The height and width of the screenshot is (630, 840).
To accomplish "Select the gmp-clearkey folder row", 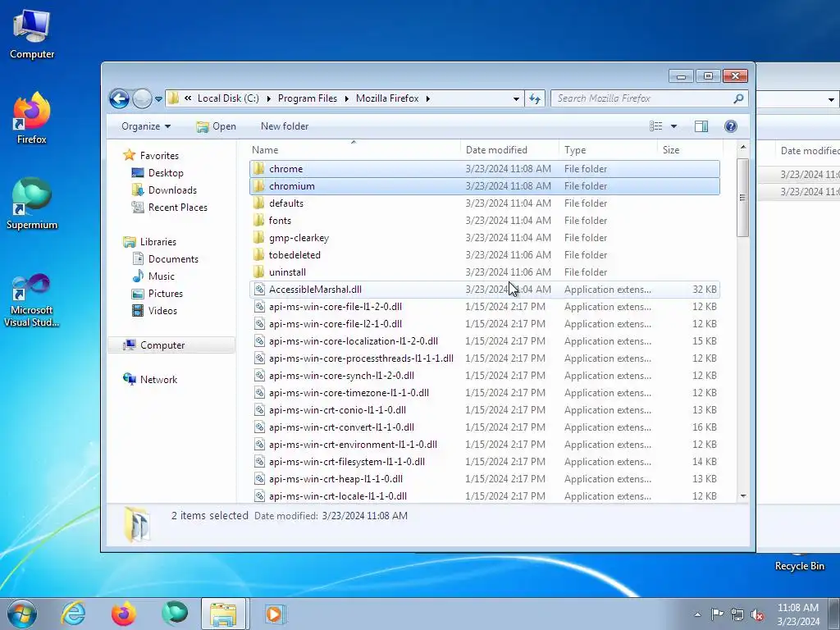I will pos(484,237).
